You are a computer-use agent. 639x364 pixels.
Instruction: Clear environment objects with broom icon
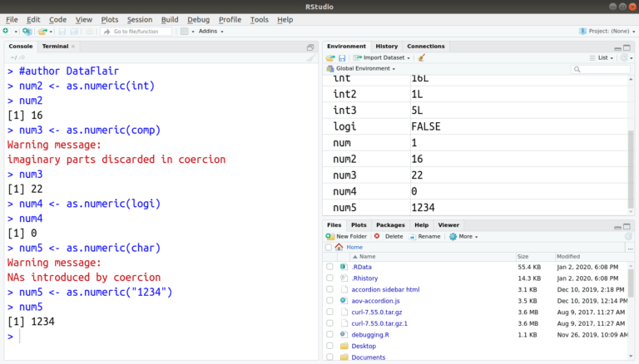point(422,58)
